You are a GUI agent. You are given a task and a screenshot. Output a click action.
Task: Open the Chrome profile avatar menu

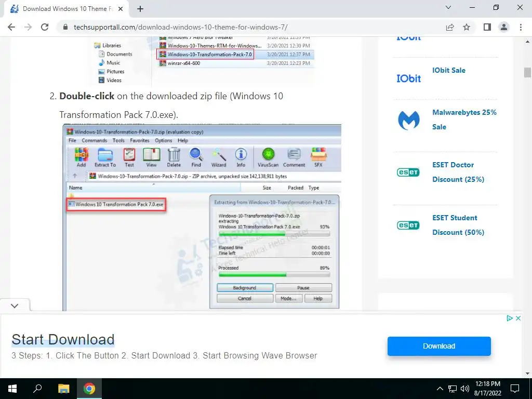pos(504,27)
